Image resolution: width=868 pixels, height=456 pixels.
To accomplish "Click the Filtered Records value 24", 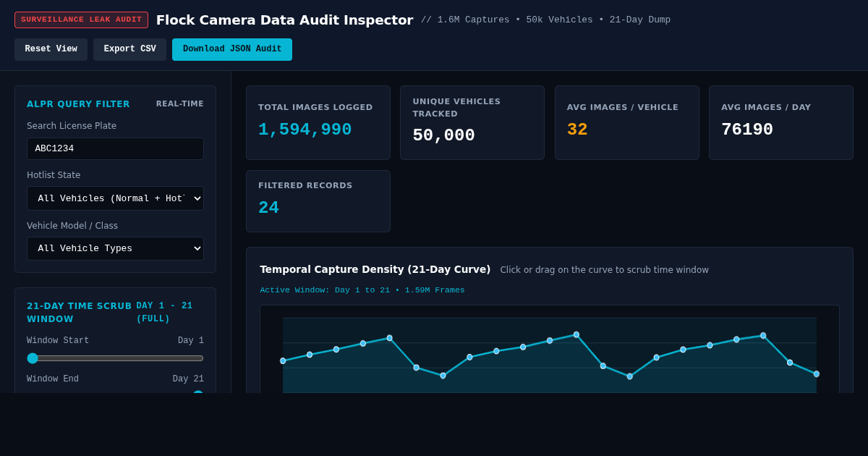I will click(268, 208).
